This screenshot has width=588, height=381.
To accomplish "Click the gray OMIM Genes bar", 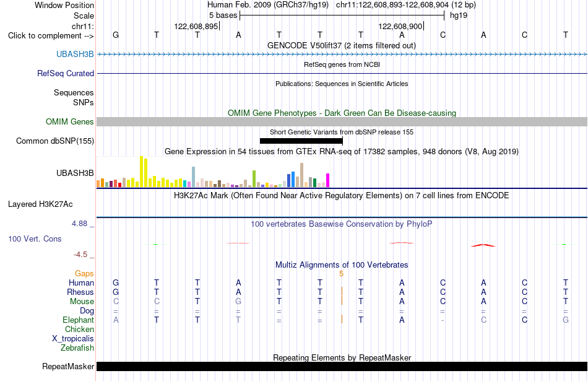I will click(x=342, y=121).
